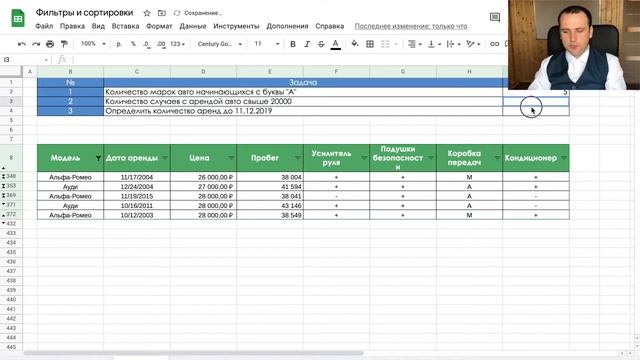This screenshot has width=640, height=360.
Task: Decrease decimal places button
Action: [x=147, y=44]
